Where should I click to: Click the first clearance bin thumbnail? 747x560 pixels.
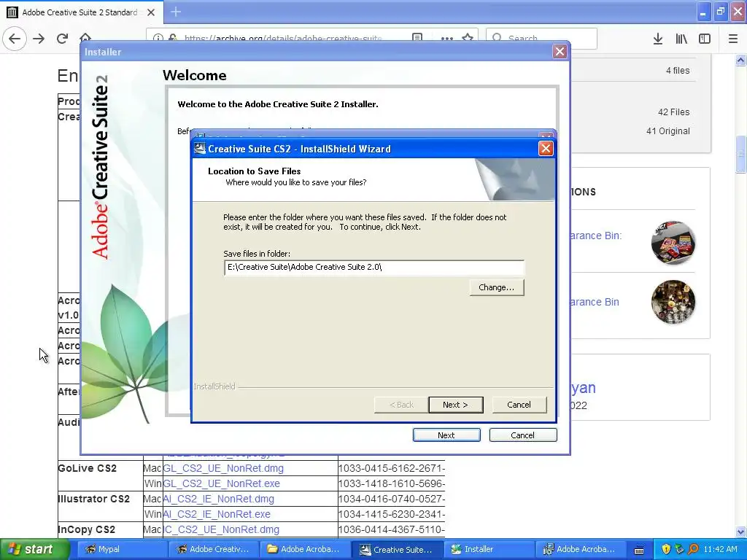(673, 242)
